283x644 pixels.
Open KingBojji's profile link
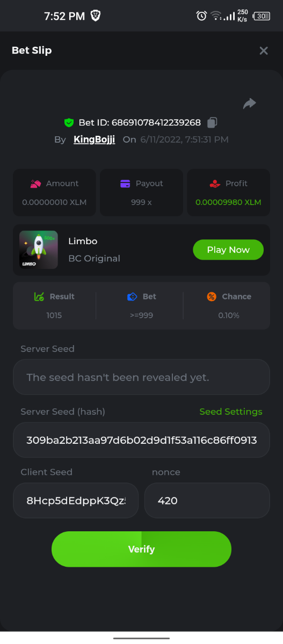(x=94, y=140)
